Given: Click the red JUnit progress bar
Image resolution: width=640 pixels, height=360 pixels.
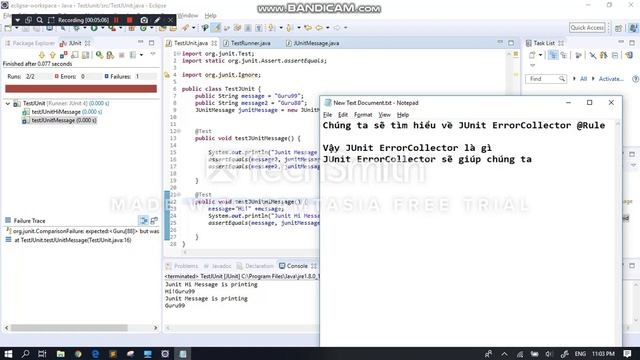Looking at the screenshot, I should (x=81, y=89).
